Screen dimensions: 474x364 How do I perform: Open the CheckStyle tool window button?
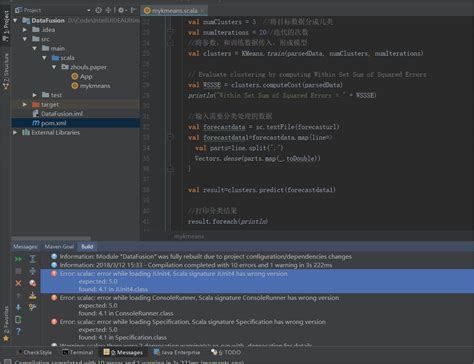[35, 352]
